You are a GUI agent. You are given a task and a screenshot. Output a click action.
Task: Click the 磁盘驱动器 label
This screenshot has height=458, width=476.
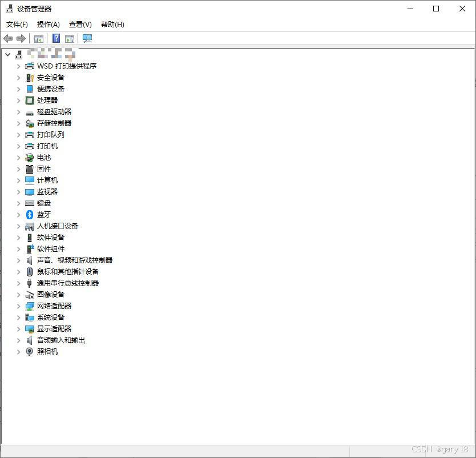[x=54, y=112]
